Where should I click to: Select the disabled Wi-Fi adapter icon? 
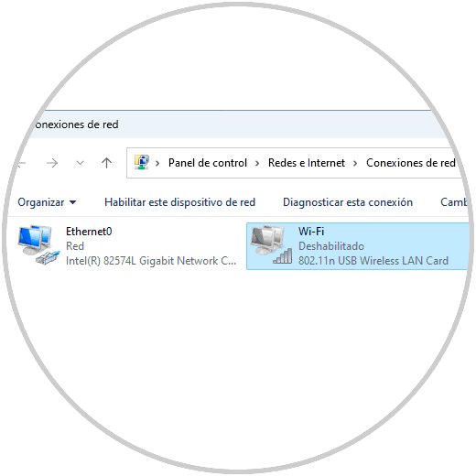pyautogui.click(x=271, y=245)
